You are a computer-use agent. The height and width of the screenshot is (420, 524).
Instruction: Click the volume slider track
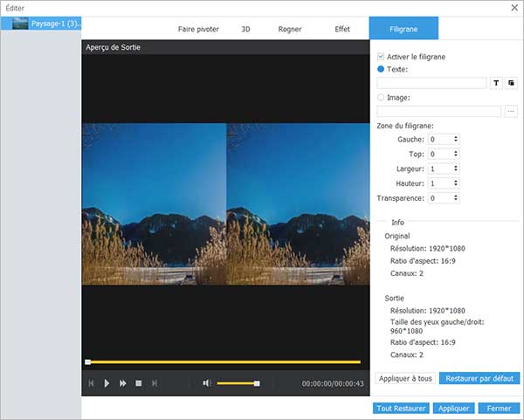click(x=236, y=383)
